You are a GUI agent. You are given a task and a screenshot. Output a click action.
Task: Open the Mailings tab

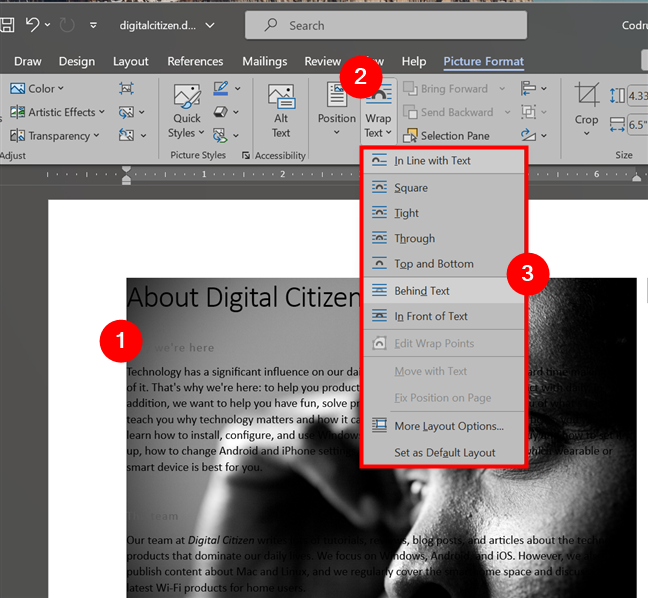coord(264,62)
